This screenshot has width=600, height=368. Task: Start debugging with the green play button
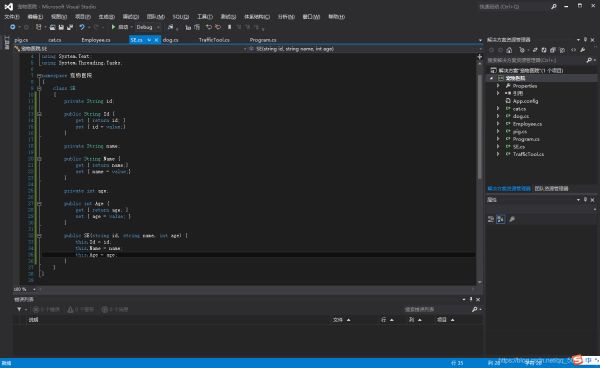113,27
